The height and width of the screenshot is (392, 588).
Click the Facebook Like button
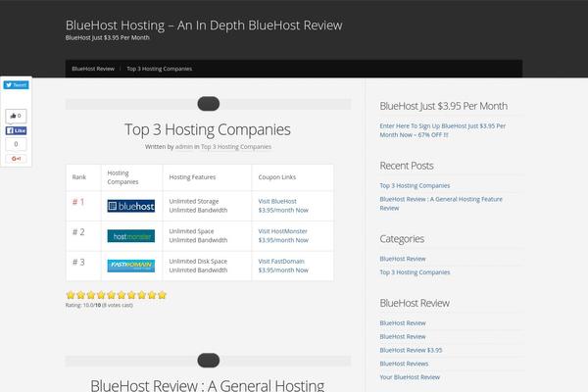pos(16,130)
